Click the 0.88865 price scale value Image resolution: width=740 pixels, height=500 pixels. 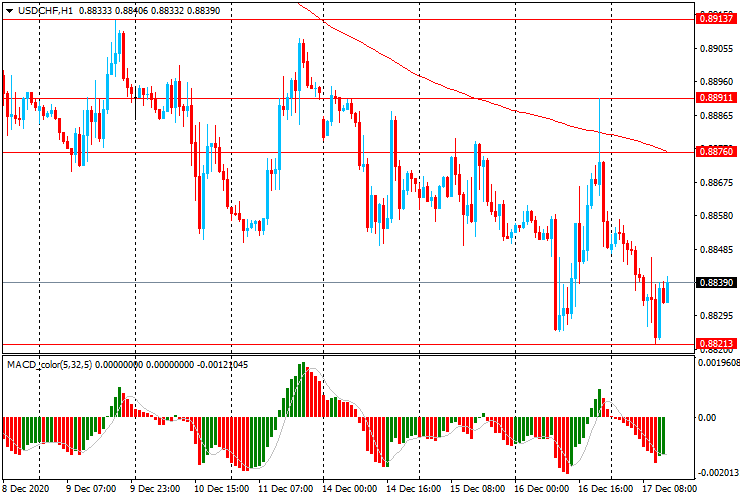click(715, 116)
